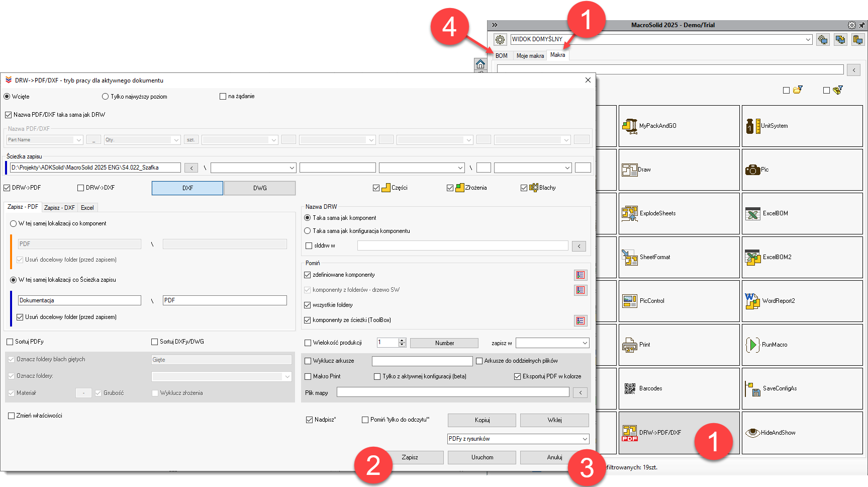Click the Dokumentacja folder field
The height and width of the screenshot is (487, 868).
pyautogui.click(x=79, y=300)
